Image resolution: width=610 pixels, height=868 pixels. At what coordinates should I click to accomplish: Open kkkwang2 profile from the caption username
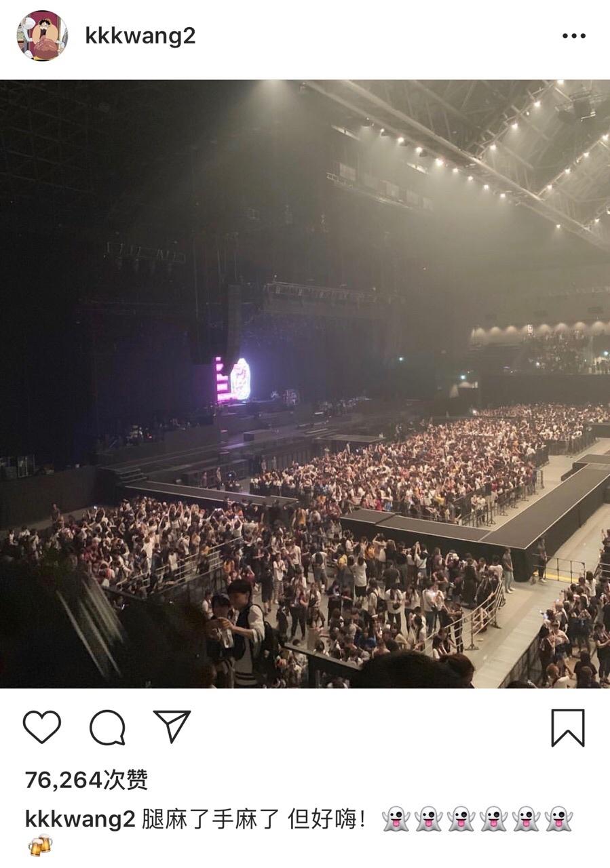pos(80,819)
